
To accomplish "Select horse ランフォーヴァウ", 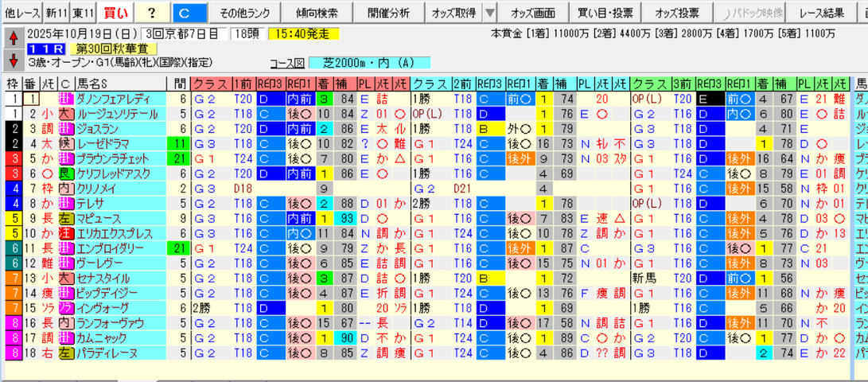I will 121,323.
